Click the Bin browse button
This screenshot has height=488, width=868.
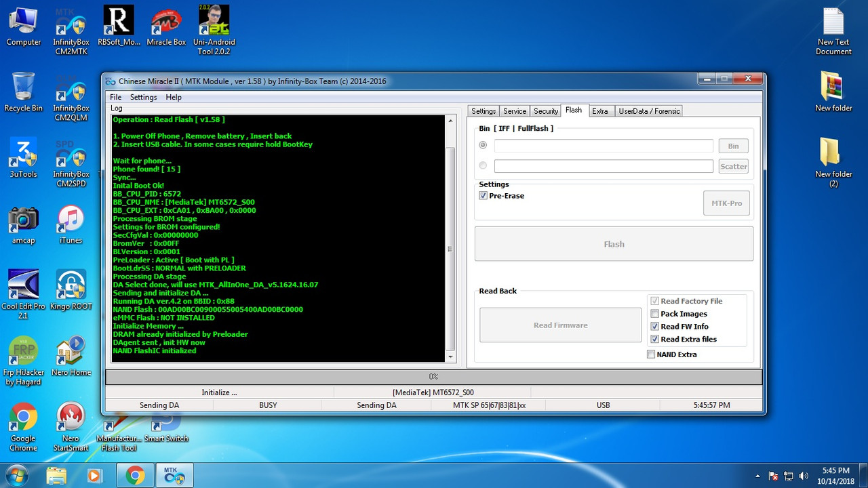point(734,146)
